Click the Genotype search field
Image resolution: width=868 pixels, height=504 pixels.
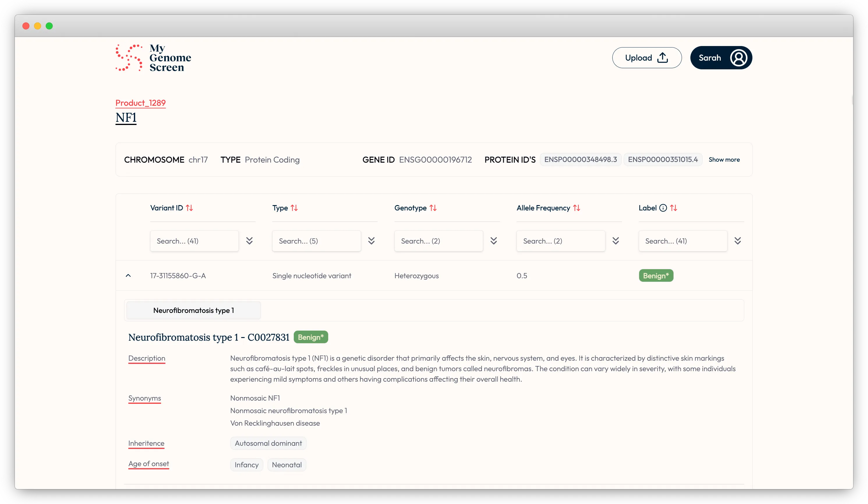(x=438, y=241)
